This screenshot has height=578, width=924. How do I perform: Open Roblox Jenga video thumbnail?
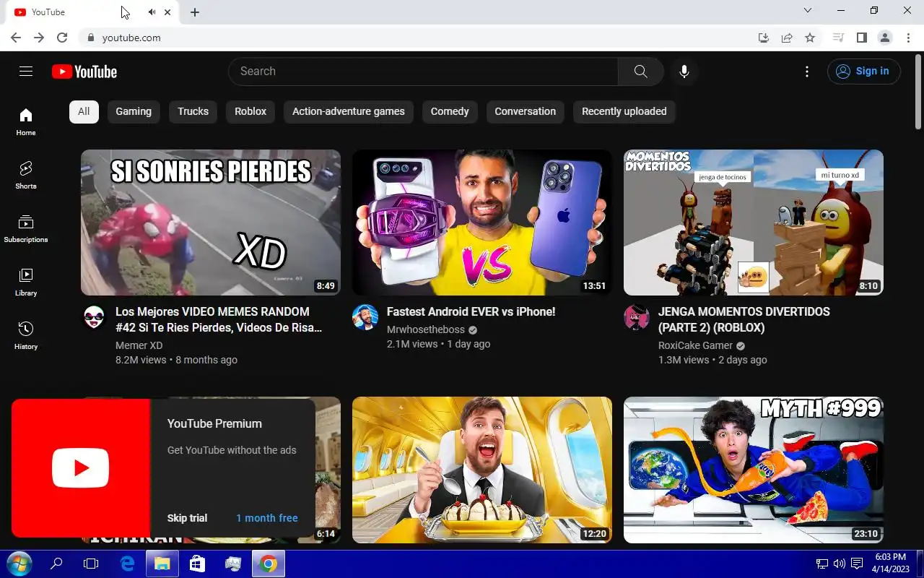754,223
